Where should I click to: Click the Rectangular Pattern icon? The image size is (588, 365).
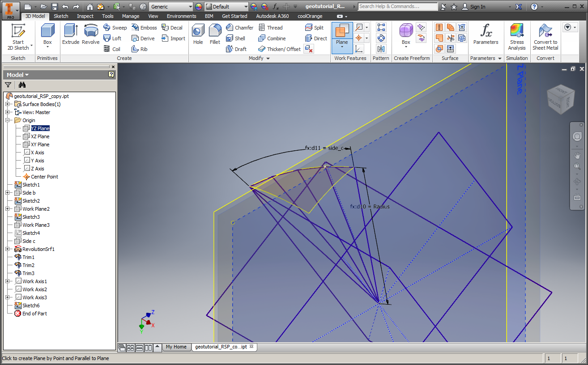381,27
